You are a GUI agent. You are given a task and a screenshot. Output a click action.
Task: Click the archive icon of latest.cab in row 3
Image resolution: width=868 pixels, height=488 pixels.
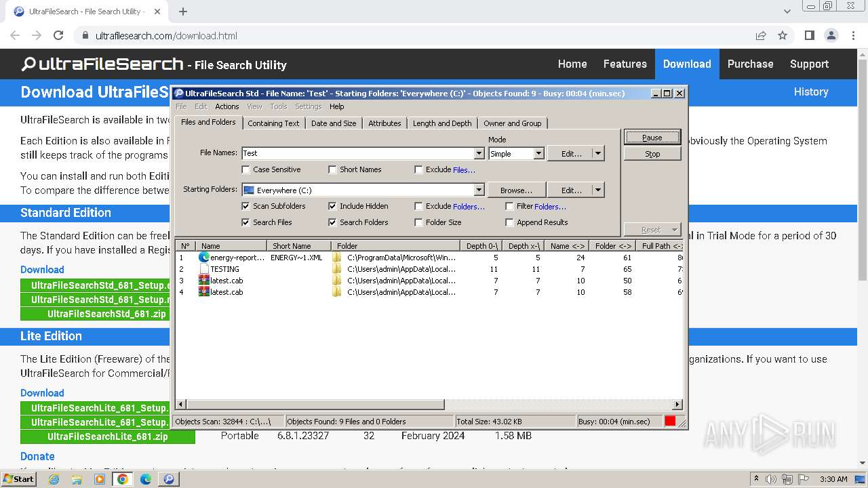(x=203, y=281)
